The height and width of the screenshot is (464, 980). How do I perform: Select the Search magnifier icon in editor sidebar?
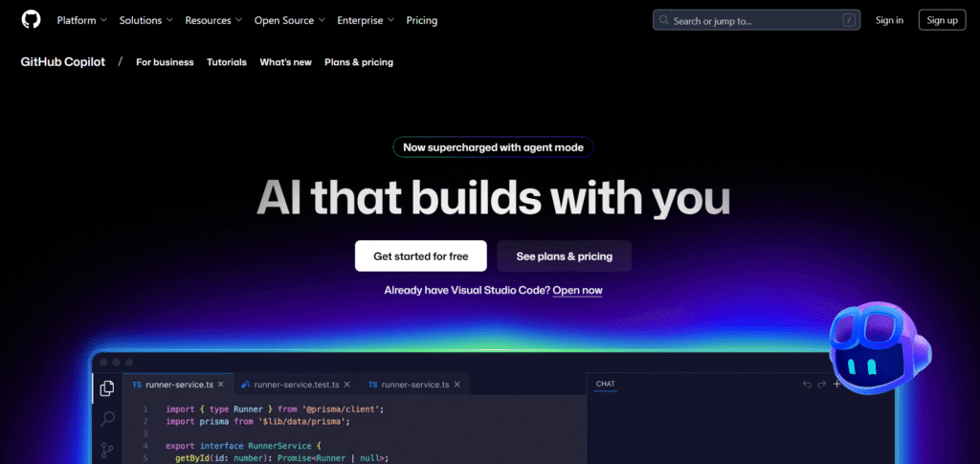[x=108, y=418]
